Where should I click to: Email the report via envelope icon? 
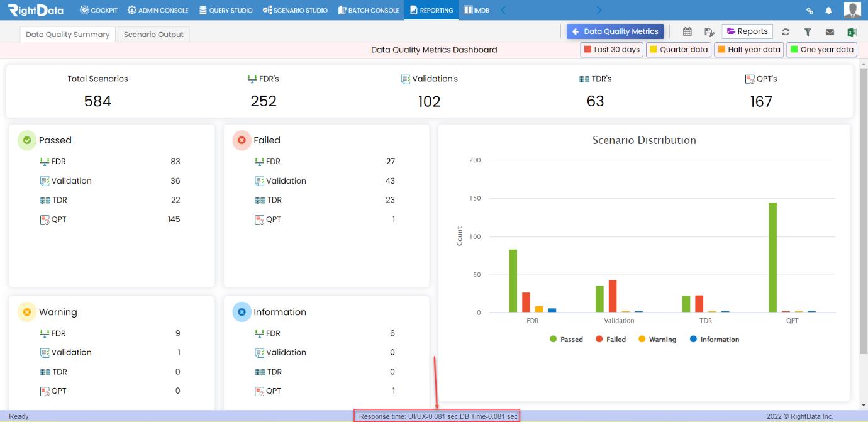(830, 31)
